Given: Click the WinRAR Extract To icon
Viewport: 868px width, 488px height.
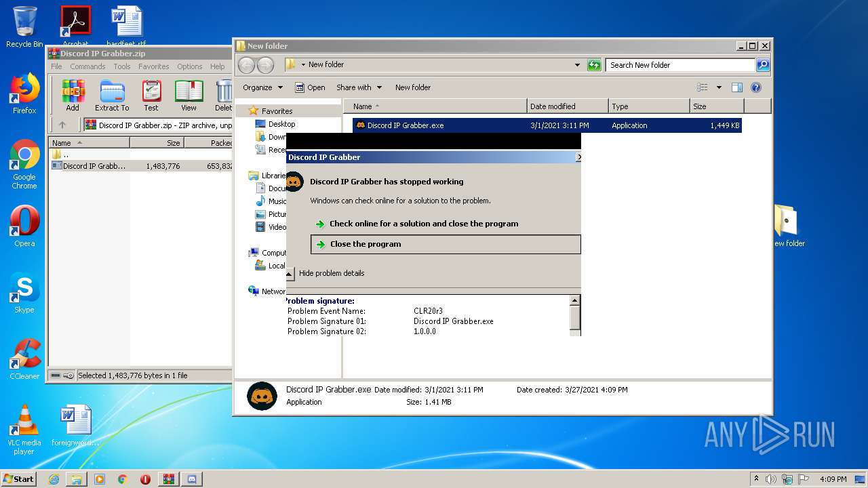Looking at the screenshot, I should [112, 95].
